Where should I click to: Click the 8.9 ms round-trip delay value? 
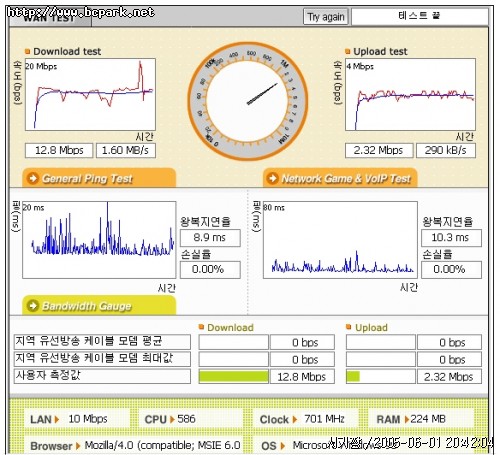(210, 238)
